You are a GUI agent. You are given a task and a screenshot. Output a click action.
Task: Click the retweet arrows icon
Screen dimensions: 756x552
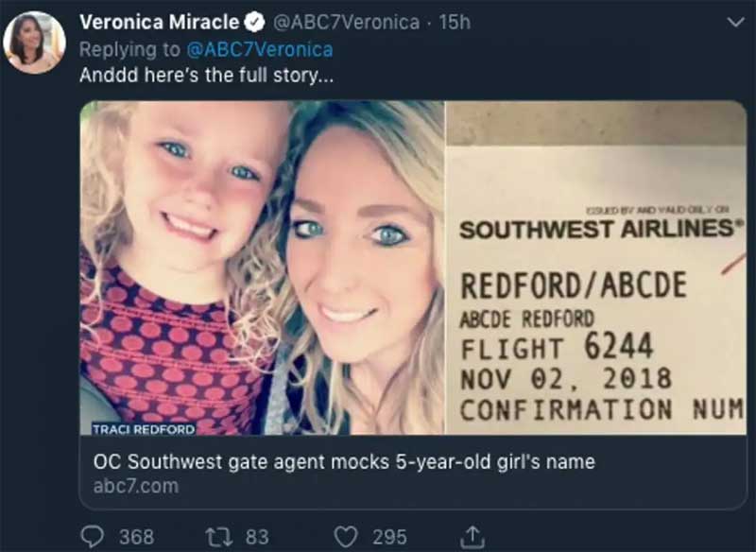(217, 537)
